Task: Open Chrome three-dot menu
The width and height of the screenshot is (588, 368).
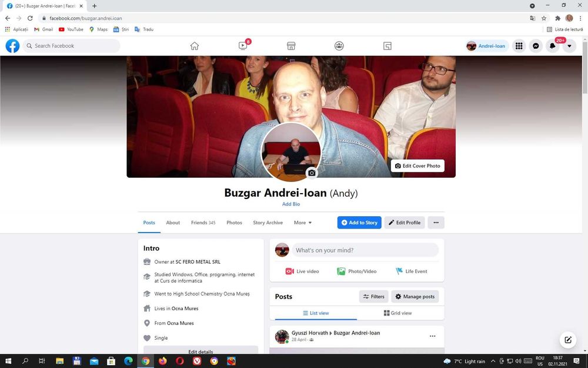Action: 580,18
